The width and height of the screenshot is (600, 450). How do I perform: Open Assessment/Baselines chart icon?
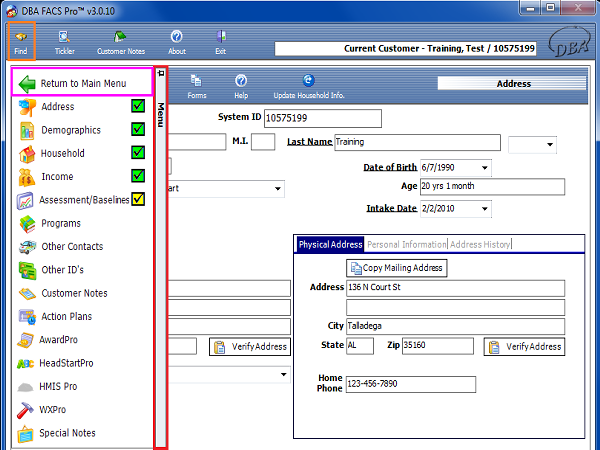(25, 200)
